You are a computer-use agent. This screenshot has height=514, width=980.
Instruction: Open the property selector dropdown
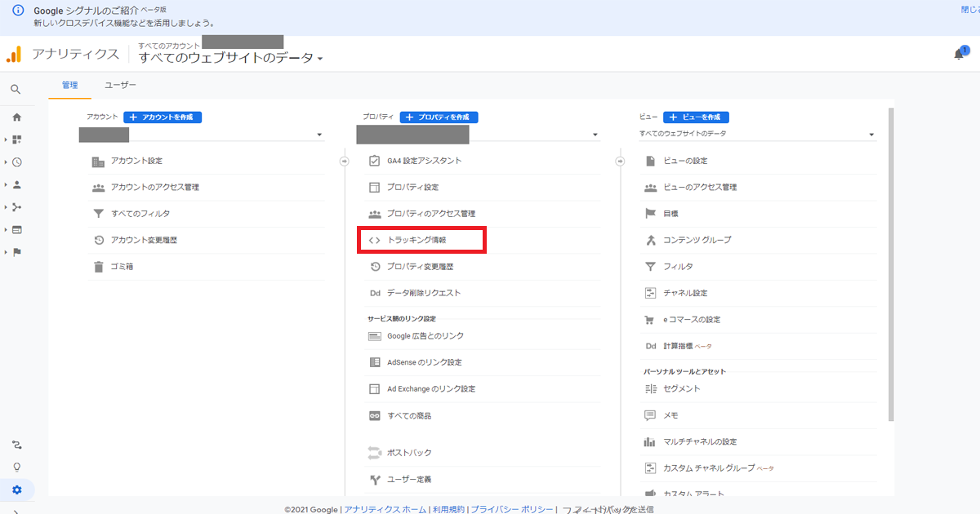pyautogui.click(x=479, y=135)
